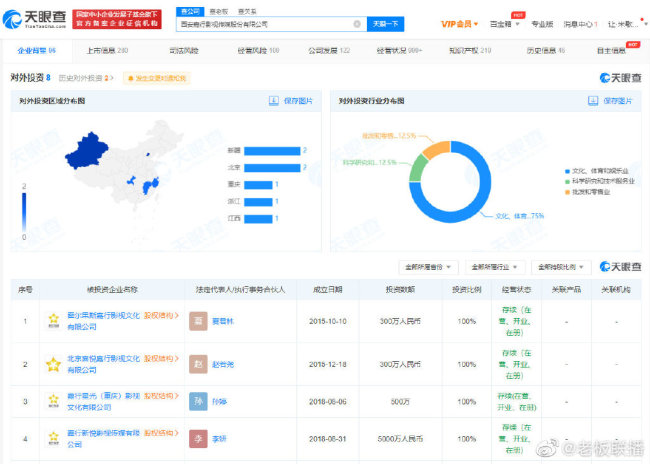Open the invested company name link in row 1
Image resolution: width=650 pixels, height=464 pixels.
[x=103, y=321]
